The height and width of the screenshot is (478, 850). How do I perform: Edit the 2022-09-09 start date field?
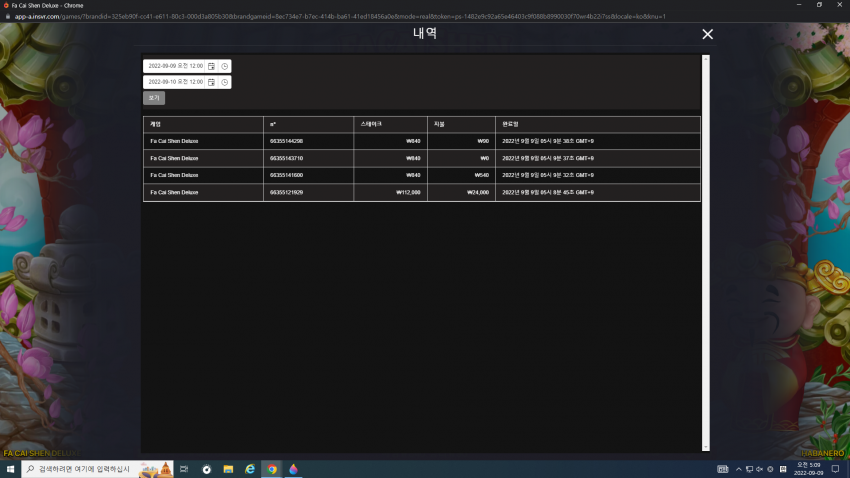pyautogui.click(x=176, y=66)
